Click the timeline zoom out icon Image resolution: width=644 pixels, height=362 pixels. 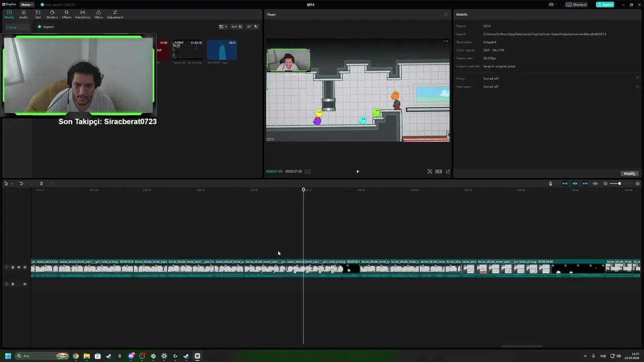coord(605,184)
